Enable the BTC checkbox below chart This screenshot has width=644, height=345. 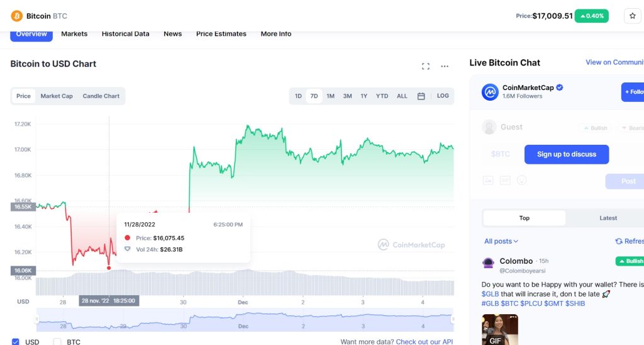click(57, 342)
